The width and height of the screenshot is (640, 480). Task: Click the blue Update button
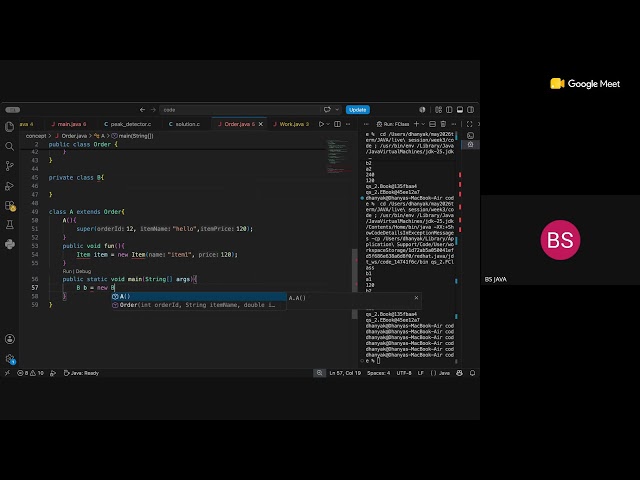coord(358,110)
